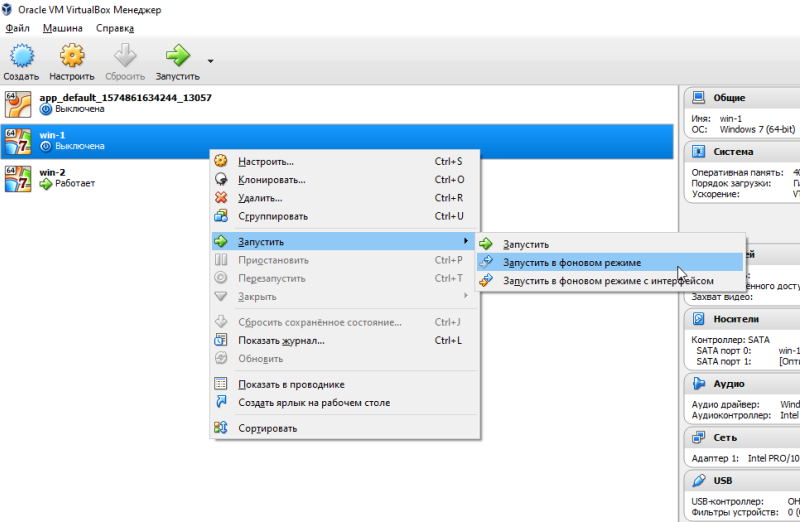Click the icon of Запустить в фоновом режиме
This screenshot has height=522, width=800.
coord(486,262)
